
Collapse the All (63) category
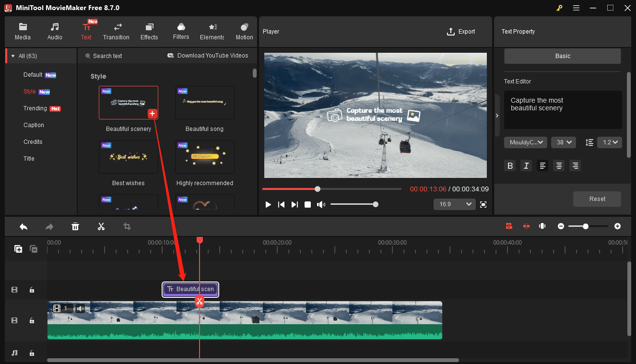coord(13,56)
